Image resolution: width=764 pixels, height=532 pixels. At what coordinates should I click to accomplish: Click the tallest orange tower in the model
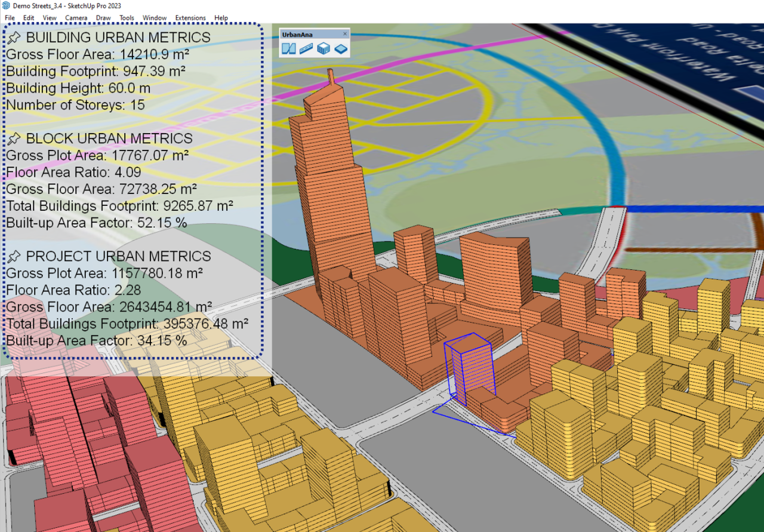[328, 179]
